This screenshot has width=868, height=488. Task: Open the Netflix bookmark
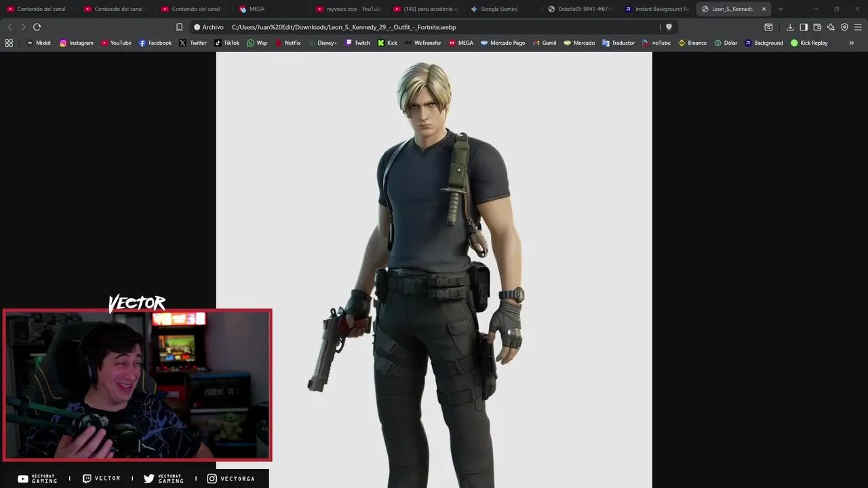[x=288, y=43]
